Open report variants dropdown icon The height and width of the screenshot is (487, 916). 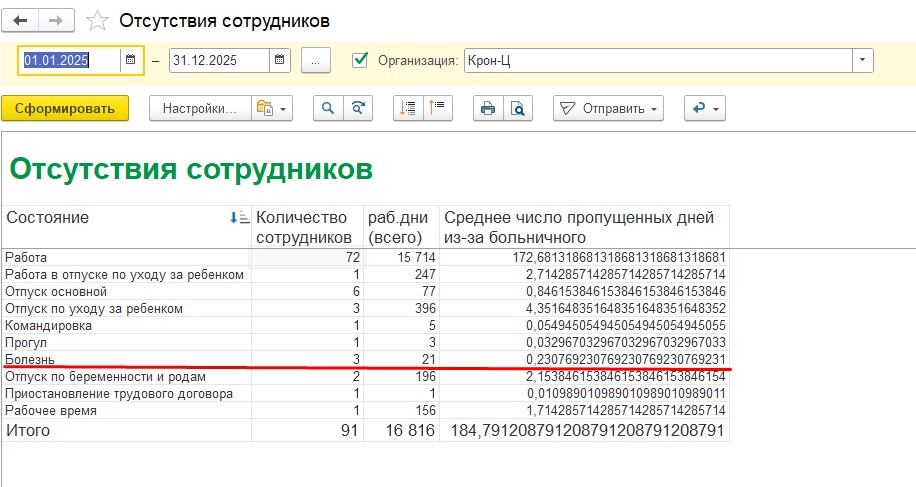[272, 109]
